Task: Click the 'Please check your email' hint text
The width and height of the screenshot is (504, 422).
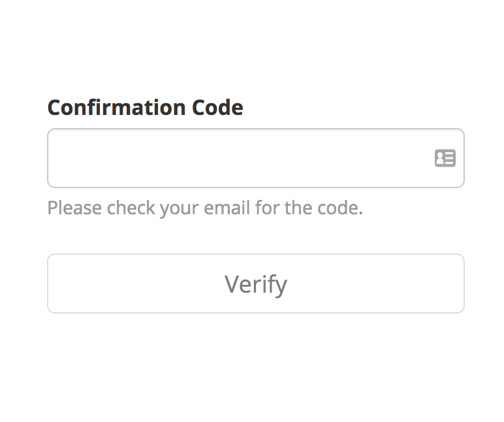Action: [205, 208]
